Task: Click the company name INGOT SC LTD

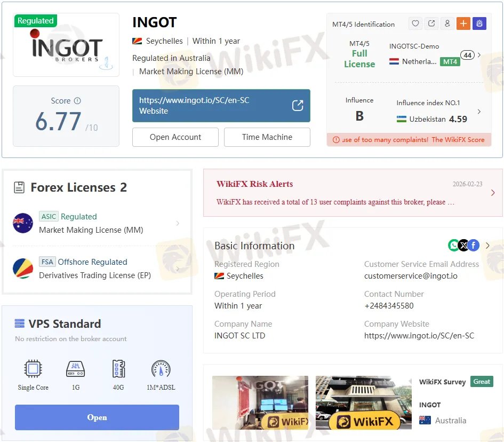Action: [x=240, y=336]
